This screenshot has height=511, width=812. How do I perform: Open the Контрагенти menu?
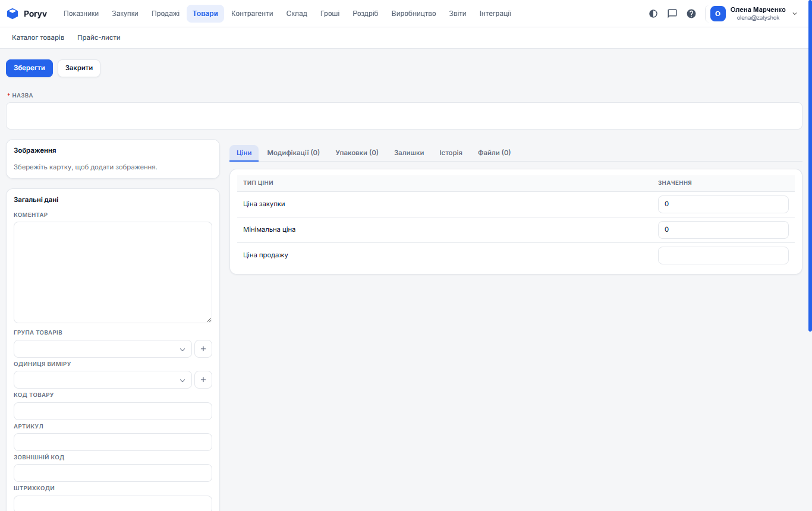click(x=252, y=14)
